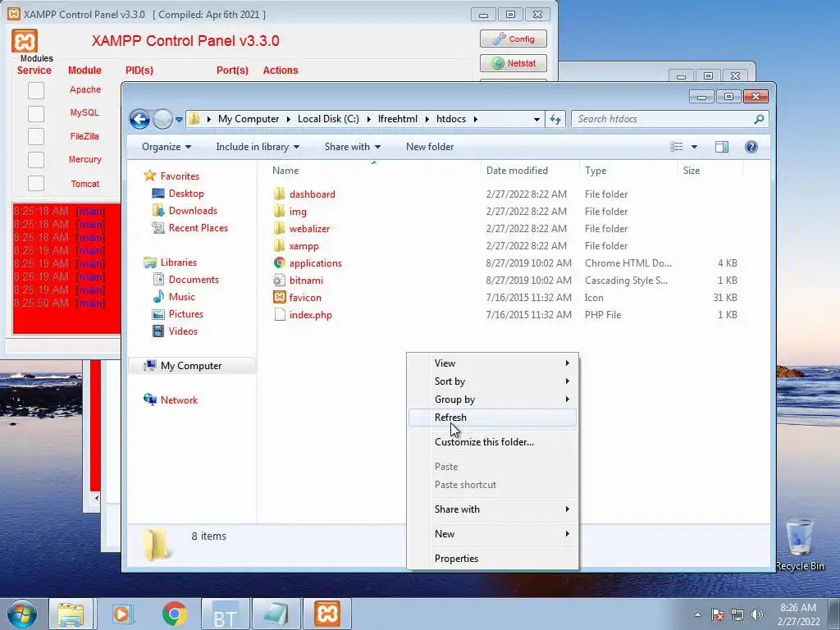Open the Music library
Screen dimensions: 840x630
tap(181, 297)
